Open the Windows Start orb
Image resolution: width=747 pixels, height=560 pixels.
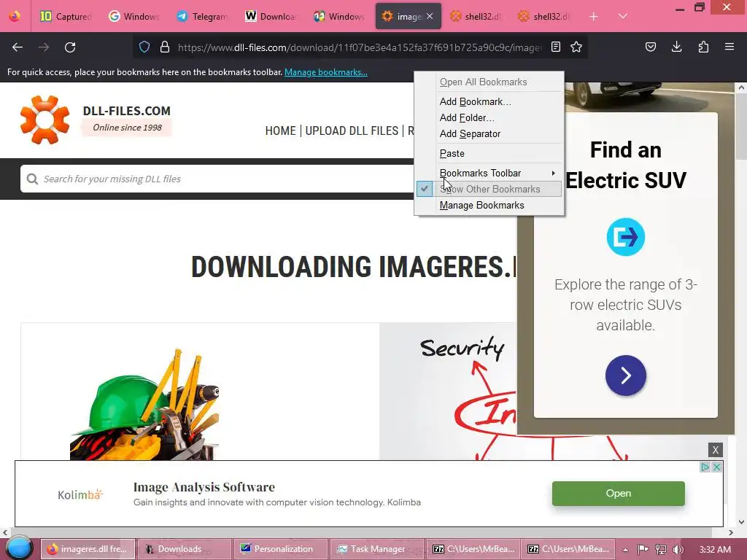click(x=19, y=548)
